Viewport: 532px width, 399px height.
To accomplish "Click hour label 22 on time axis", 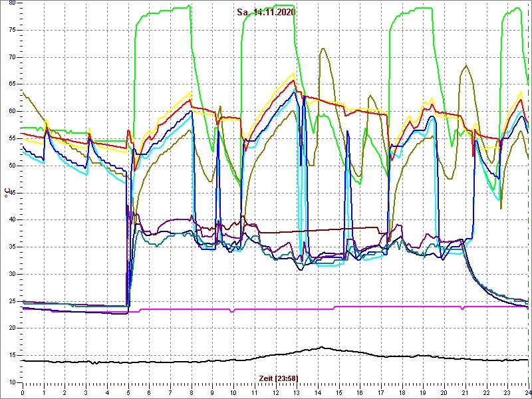I will tap(486, 392).
